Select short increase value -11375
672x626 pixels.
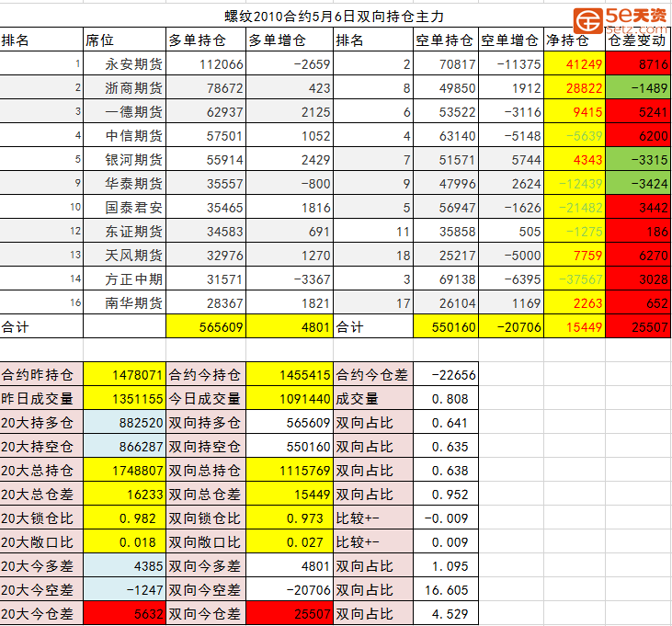click(x=511, y=63)
